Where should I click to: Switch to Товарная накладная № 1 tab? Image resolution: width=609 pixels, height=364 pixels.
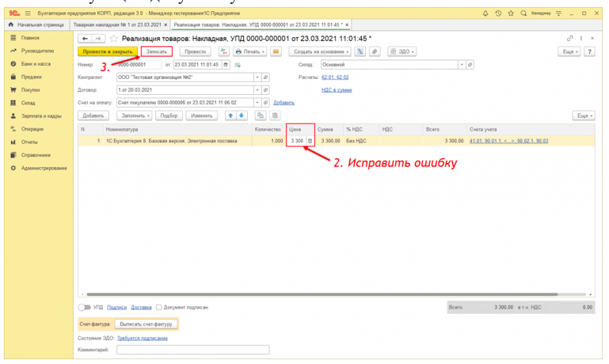point(117,25)
